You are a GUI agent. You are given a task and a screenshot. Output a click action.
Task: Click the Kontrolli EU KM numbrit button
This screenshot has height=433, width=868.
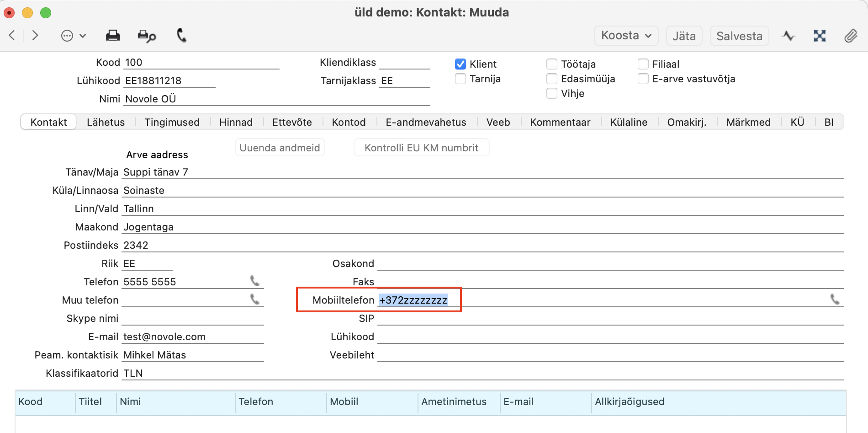coord(421,148)
